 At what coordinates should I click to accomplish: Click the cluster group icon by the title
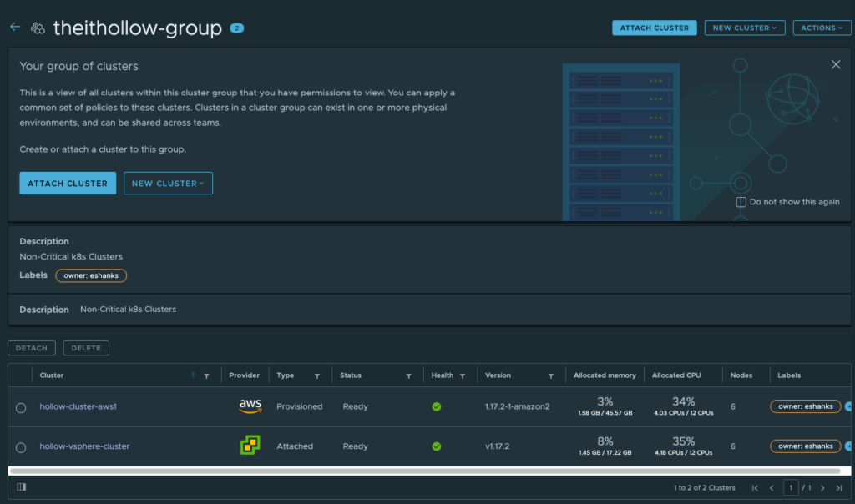click(38, 28)
